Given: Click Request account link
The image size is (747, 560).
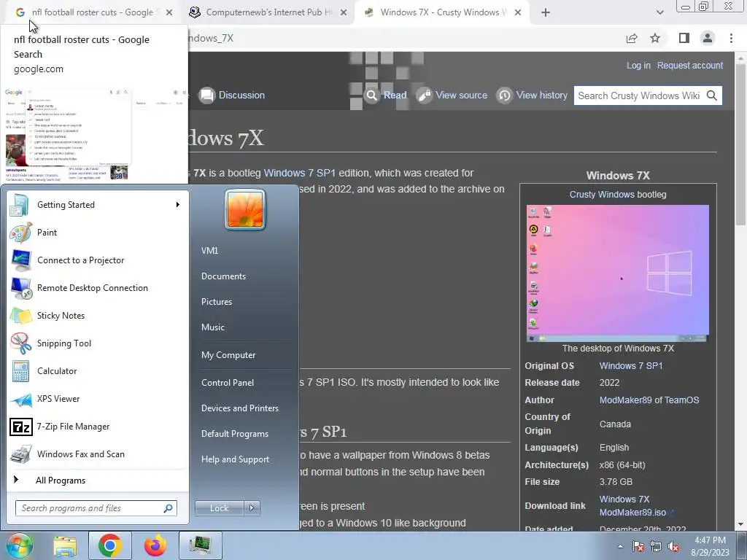Looking at the screenshot, I should pos(690,66).
